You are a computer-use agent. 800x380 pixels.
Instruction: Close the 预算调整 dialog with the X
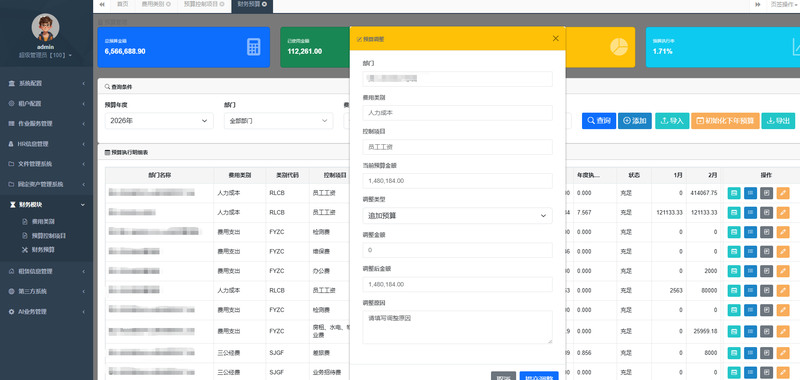coord(556,38)
